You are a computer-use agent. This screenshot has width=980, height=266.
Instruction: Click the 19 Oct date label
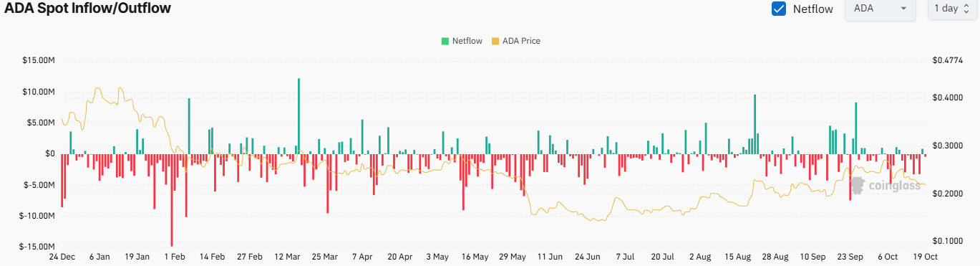(926, 257)
